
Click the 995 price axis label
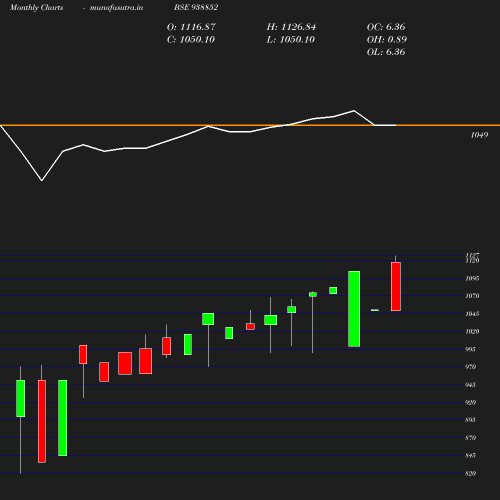pos(470,349)
